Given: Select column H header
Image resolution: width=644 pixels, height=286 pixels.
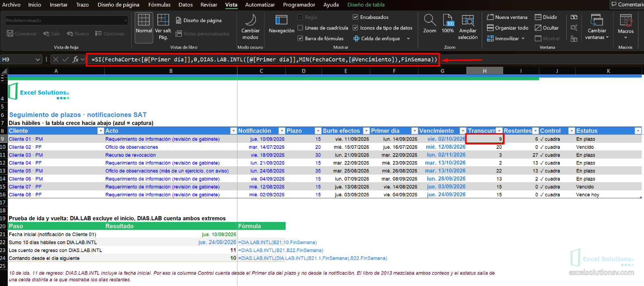Looking at the screenshot, I should pos(485,71).
